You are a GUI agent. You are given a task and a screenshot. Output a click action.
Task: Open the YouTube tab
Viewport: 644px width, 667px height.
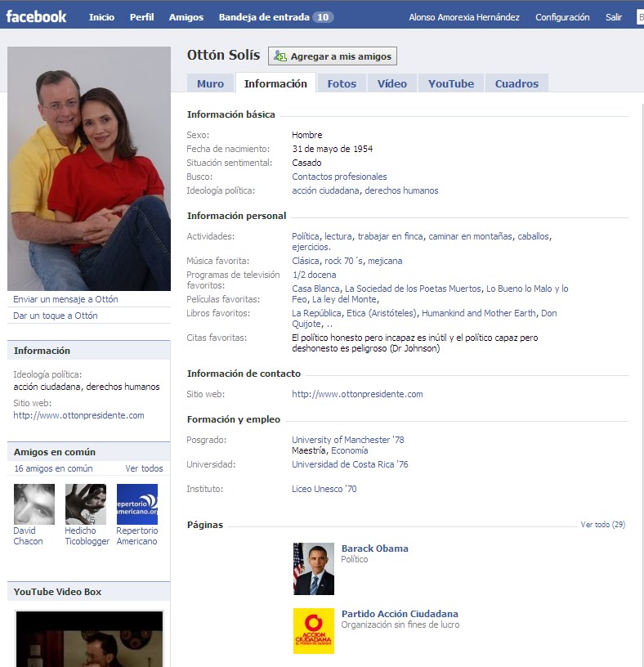point(451,83)
